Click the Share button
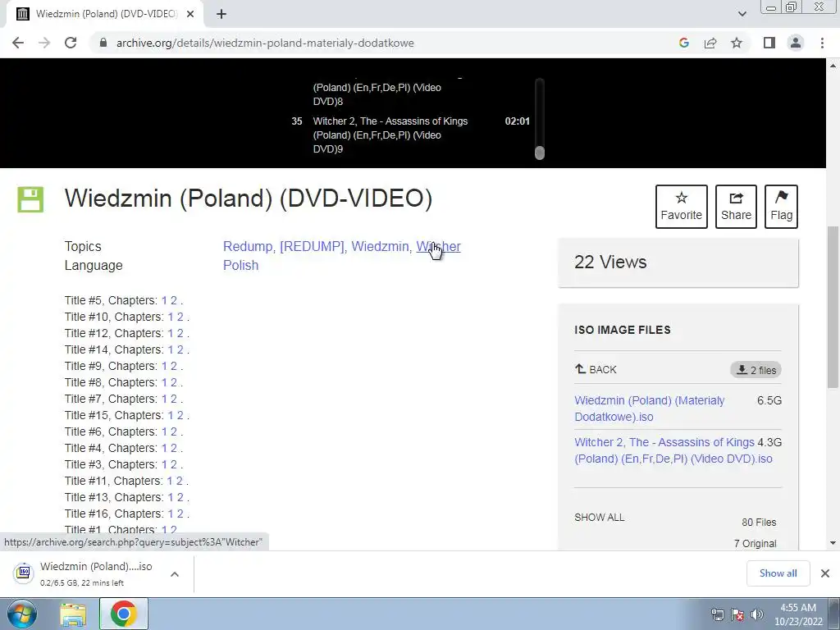The height and width of the screenshot is (630, 840). pos(736,206)
